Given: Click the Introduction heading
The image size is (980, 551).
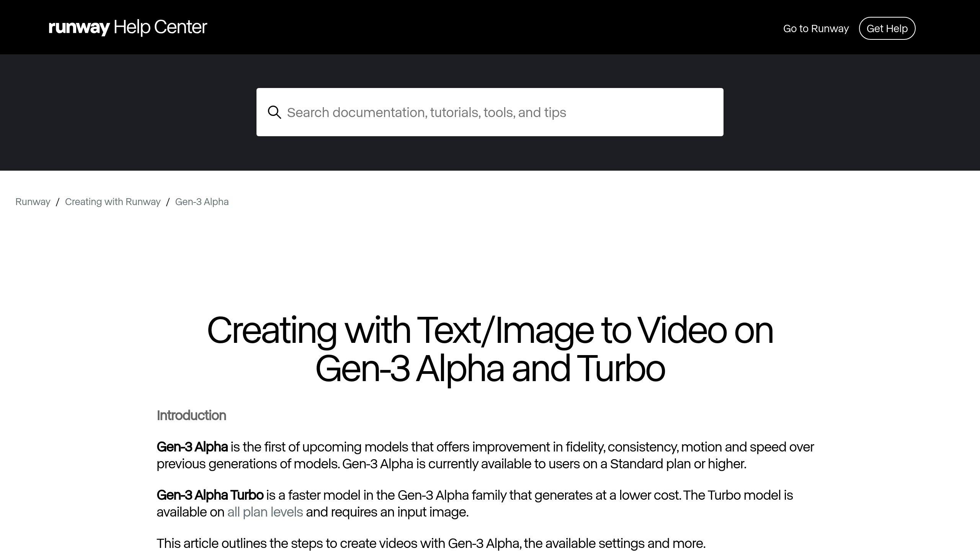Looking at the screenshot, I should coord(191,416).
